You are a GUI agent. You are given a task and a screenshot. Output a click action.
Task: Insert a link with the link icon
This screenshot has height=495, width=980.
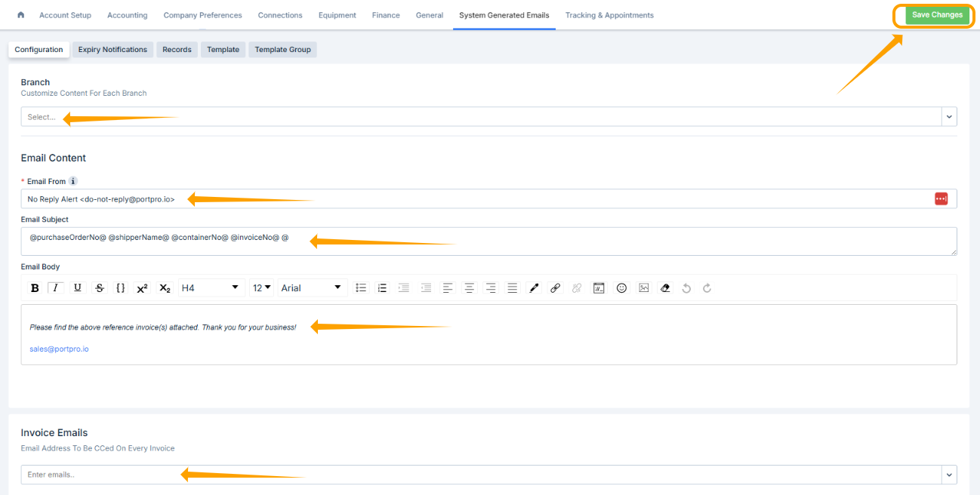pos(556,288)
